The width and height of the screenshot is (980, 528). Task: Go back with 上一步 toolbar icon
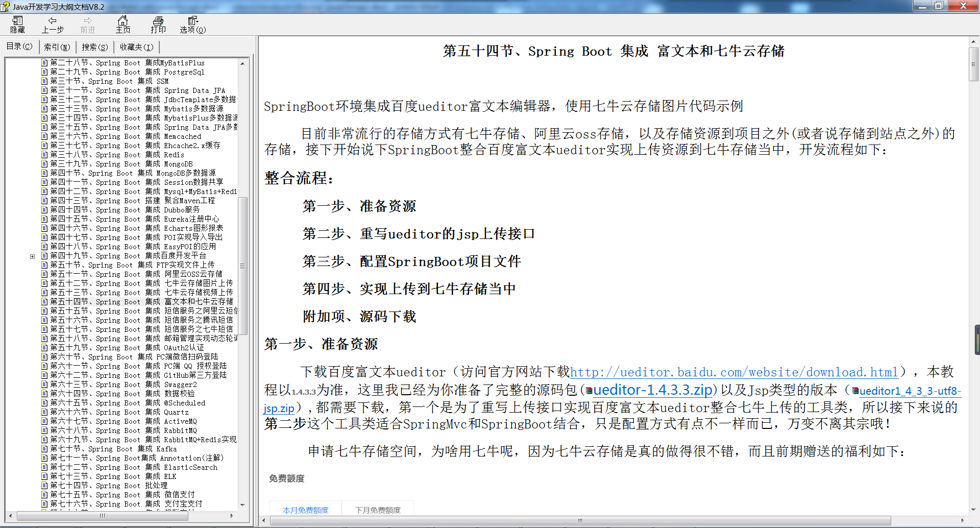(x=53, y=25)
